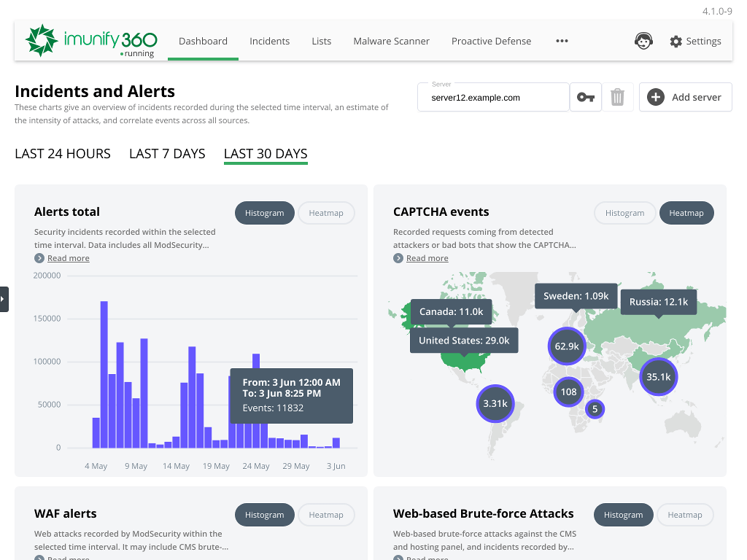
Task: Open the more navigation menu via the ellipsis
Action: click(x=562, y=41)
